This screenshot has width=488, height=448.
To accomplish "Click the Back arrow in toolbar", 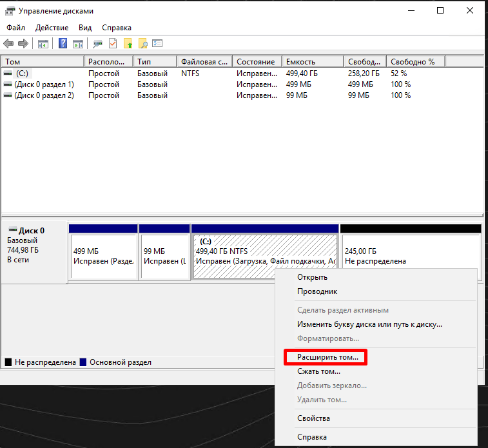I will point(8,44).
